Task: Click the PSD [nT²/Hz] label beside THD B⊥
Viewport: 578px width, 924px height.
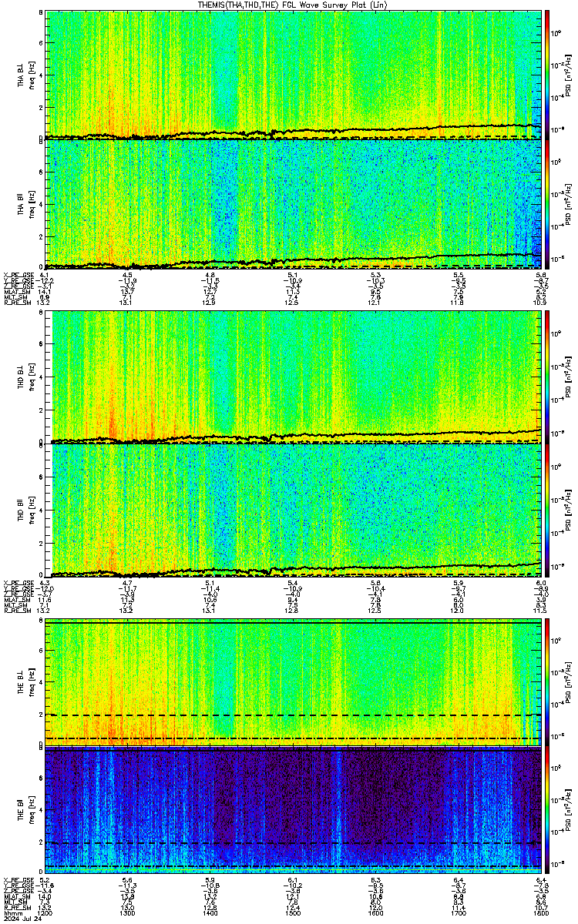Action: pyautogui.click(x=569, y=377)
